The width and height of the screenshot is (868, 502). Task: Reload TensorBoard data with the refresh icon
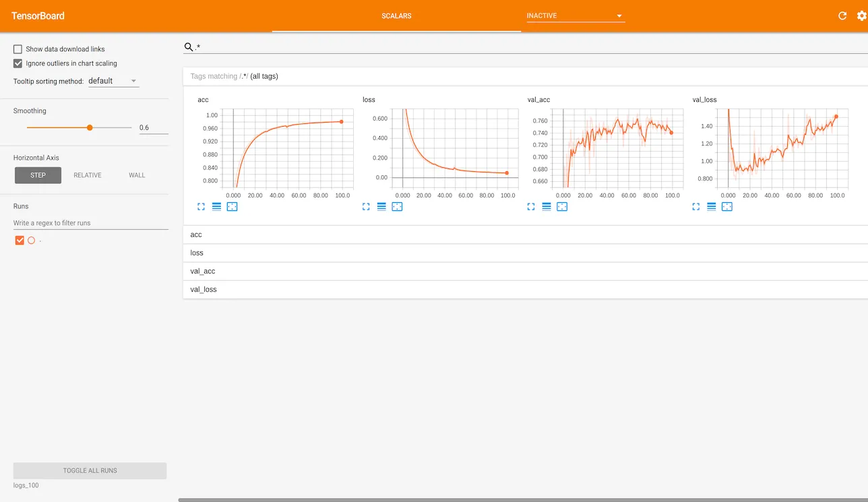click(x=842, y=15)
